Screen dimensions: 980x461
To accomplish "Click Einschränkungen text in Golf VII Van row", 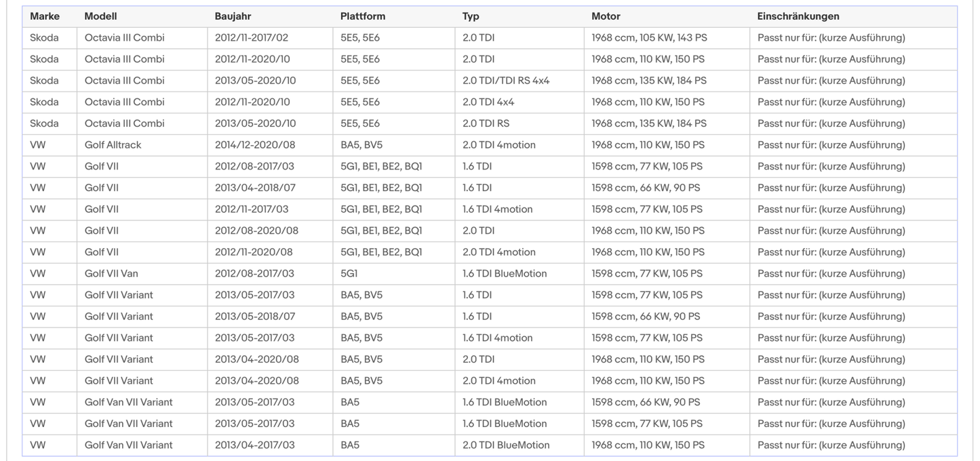I will 831,274.
